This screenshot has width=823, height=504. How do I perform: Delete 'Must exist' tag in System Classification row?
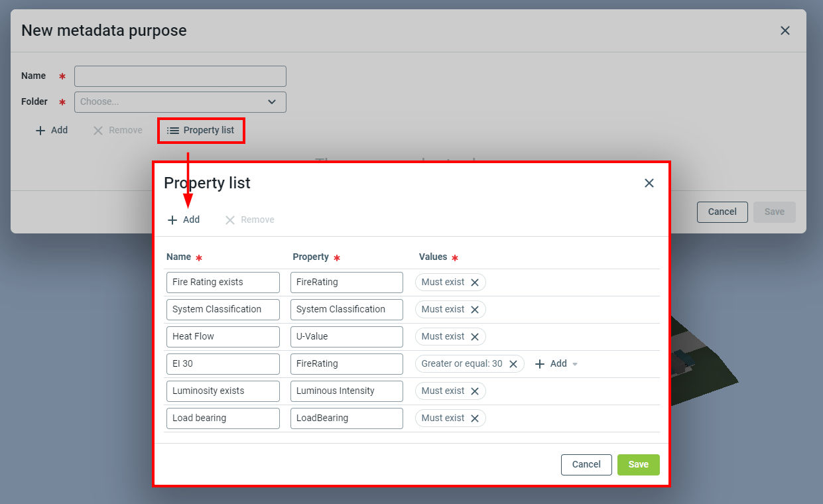475,310
